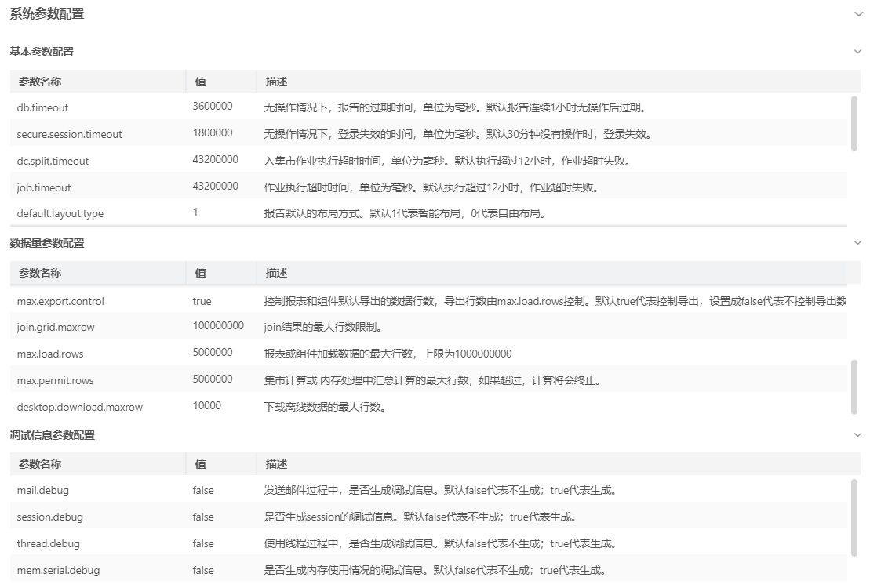Collapse the 调试信息参数配置 section chevron
Viewport: 870px width, 588px height.
857,434
